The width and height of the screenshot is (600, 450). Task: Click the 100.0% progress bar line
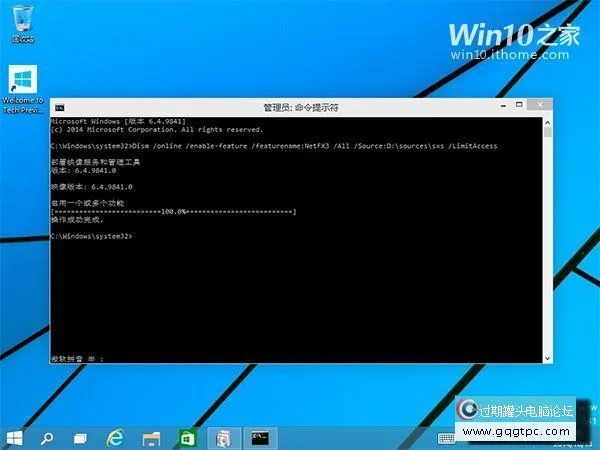(x=172, y=212)
